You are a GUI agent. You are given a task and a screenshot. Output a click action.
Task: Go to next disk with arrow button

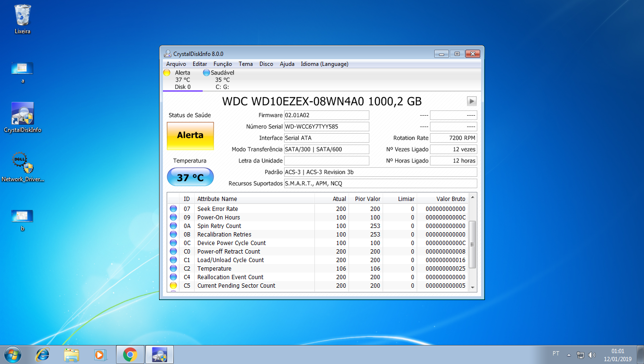[472, 101]
